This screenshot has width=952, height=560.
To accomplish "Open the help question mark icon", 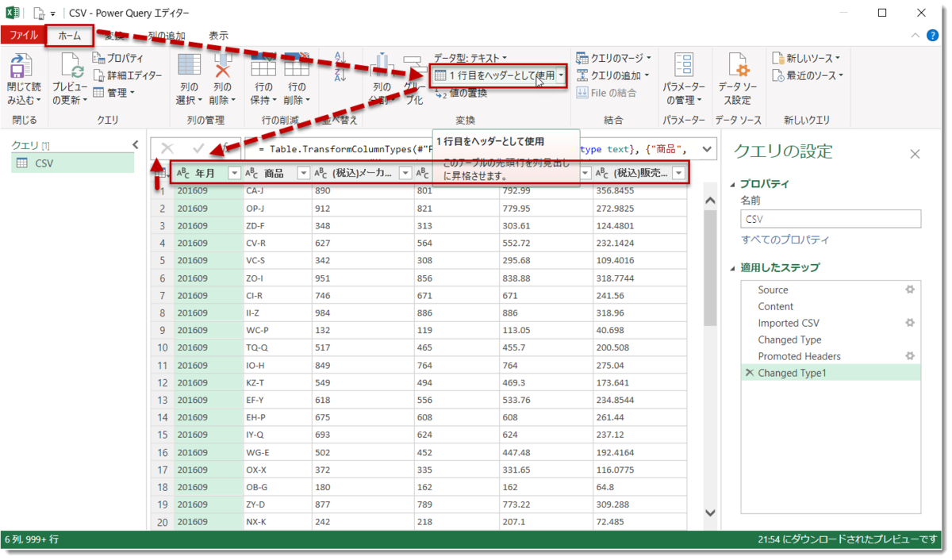I will (x=933, y=36).
